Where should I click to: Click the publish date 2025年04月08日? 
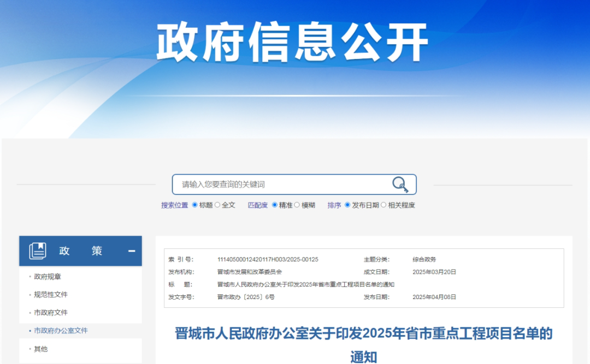click(434, 297)
